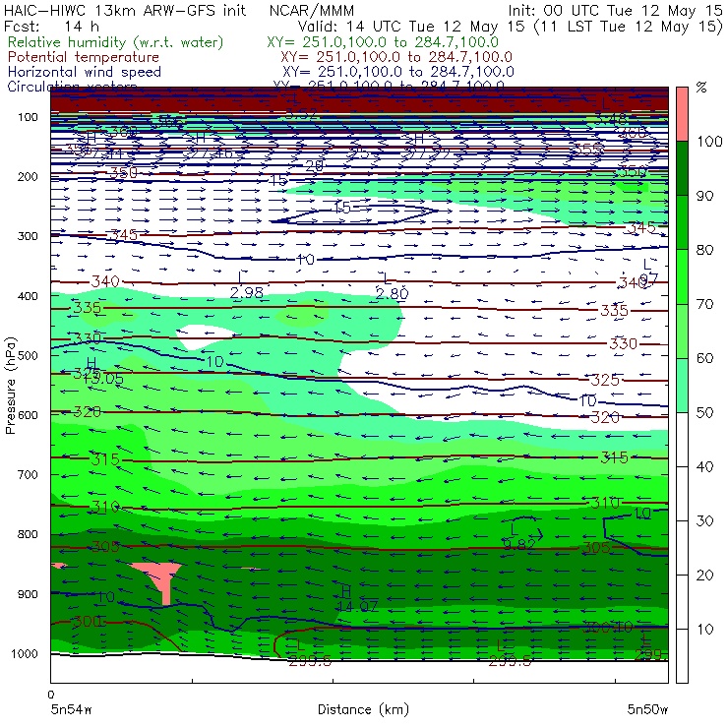Click the 700 pressure axis tick label

click(28, 474)
